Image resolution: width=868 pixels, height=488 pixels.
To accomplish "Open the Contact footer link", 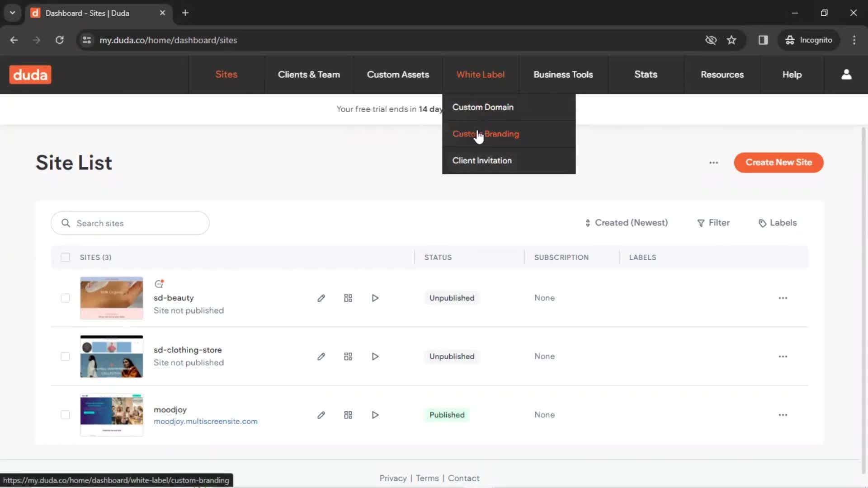I will pos(463,478).
